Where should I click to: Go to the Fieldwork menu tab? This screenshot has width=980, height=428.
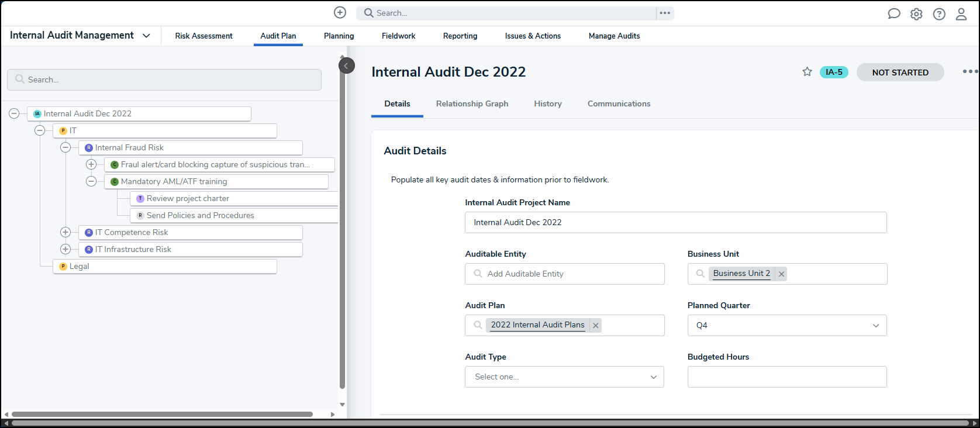pos(398,36)
